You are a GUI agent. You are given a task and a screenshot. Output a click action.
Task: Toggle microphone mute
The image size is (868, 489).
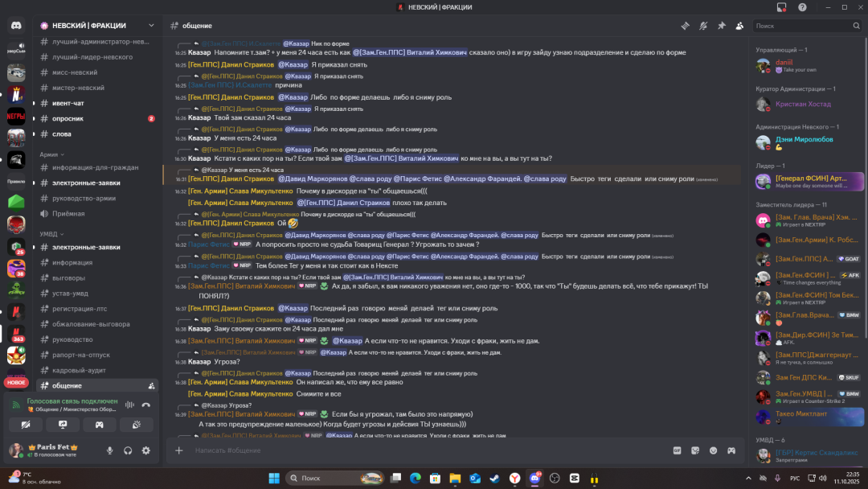110,450
